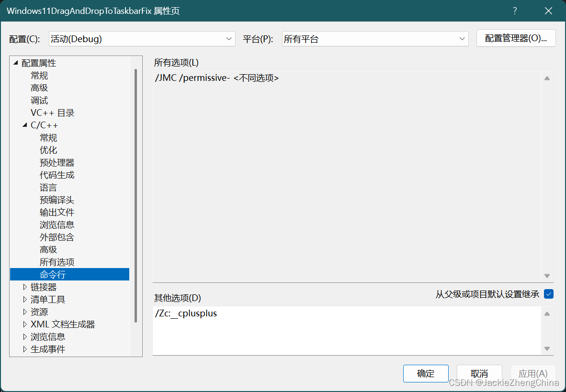Select the 优化 page
The image size is (566, 392).
tap(48, 150)
